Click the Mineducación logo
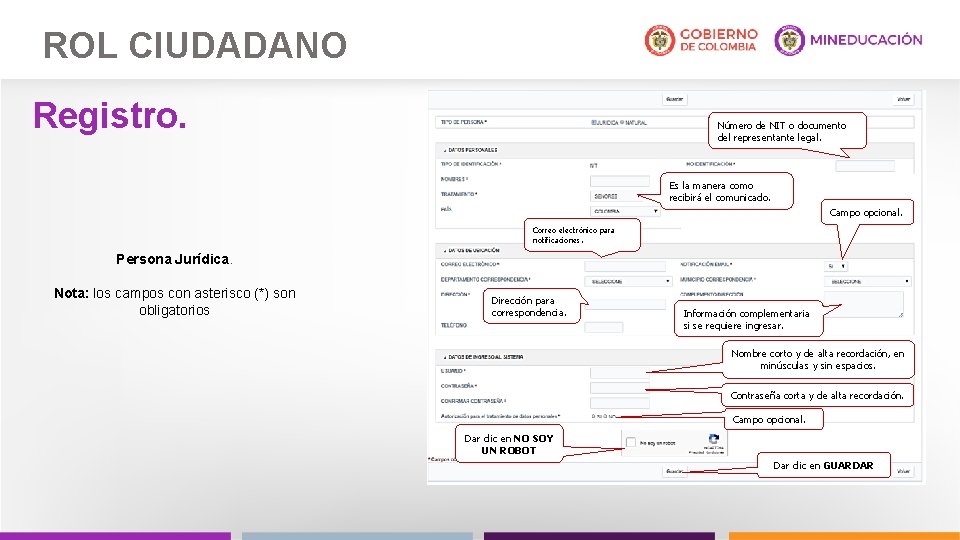The width and height of the screenshot is (960, 540). (x=848, y=40)
